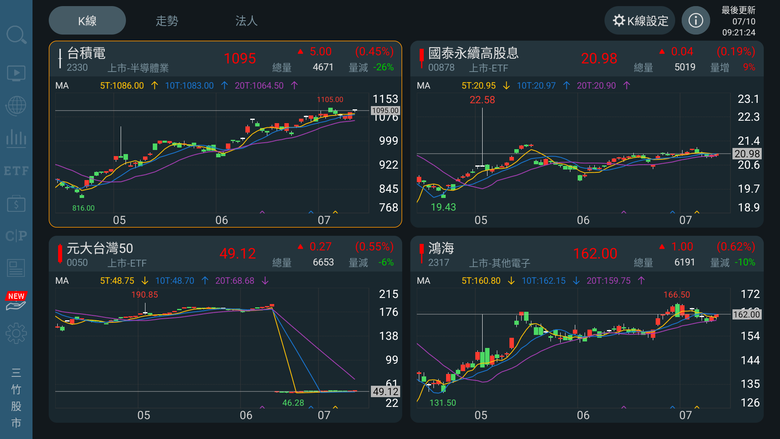Open the globe international markets icon
Screen dimensions: 780x439
pos(16,105)
